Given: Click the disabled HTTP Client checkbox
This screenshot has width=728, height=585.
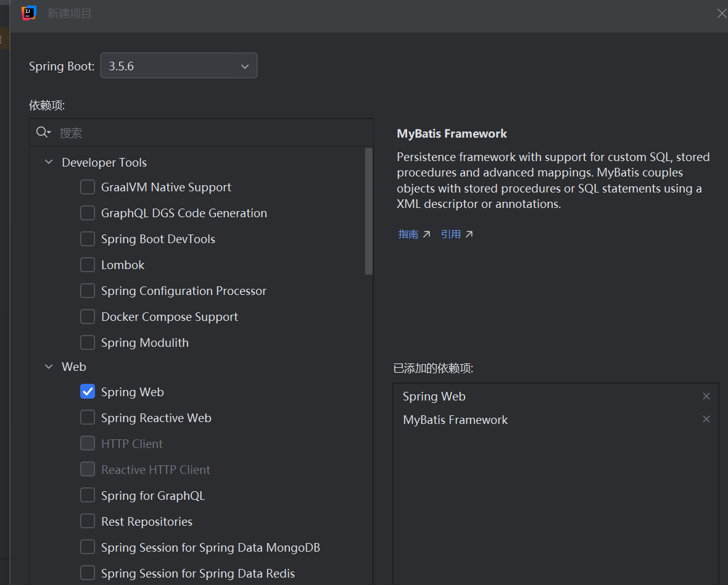Looking at the screenshot, I should [x=87, y=444].
